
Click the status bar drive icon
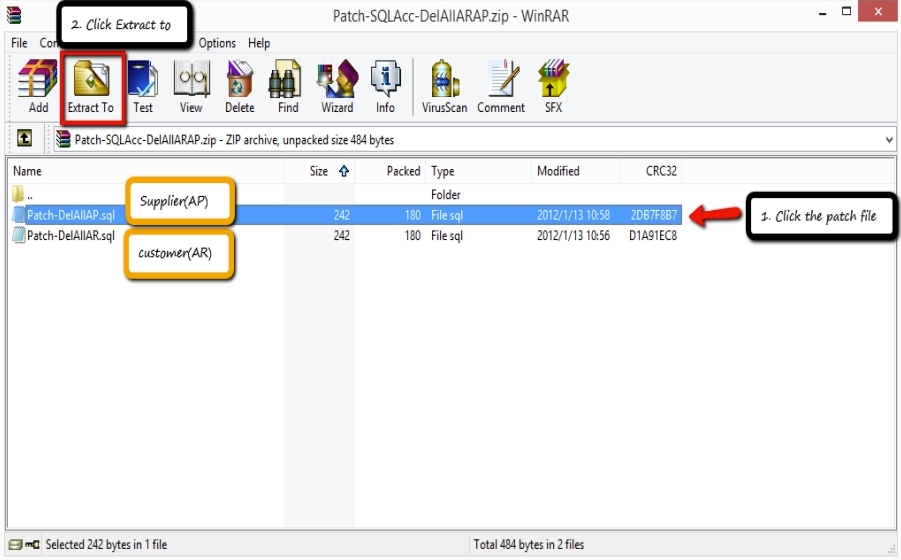tap(16, 544)
